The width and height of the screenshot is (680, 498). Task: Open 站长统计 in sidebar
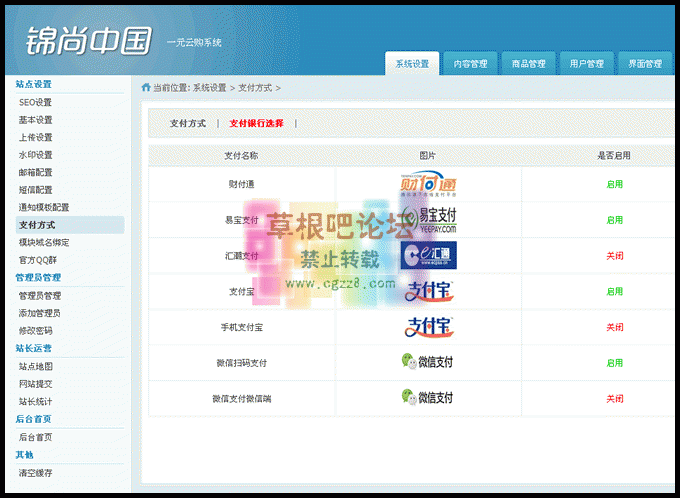click(x=35, y=401)
